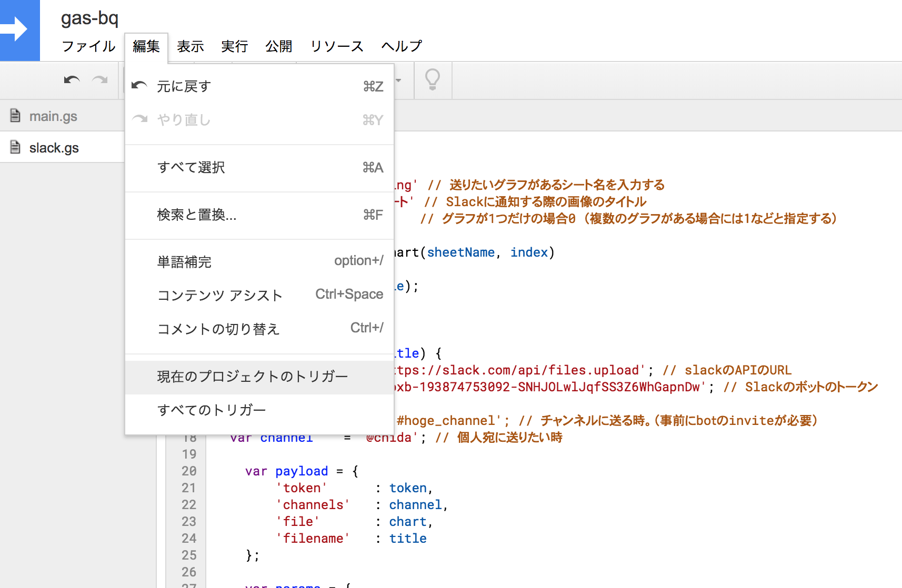Open すべてのトリガー menu item
Image resolution: width=902 pixels, height=588 pixels.
pos(259,410)
